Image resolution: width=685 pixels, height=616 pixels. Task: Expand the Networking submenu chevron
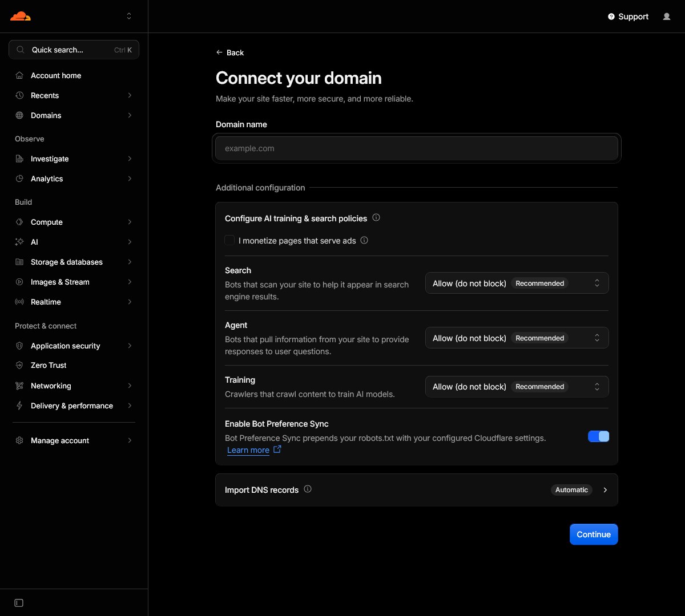(130, 386)
